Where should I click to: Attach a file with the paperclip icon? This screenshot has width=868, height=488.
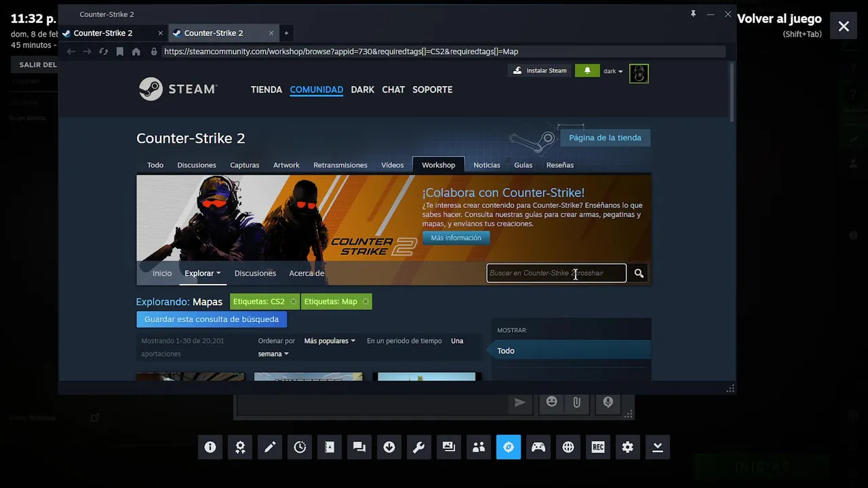point(576,403)
